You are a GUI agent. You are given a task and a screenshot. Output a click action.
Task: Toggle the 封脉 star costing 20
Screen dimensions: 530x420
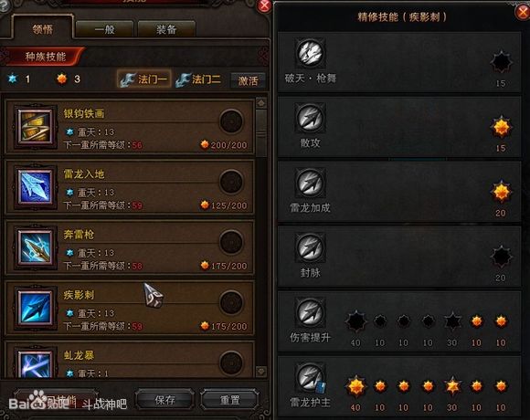[501, 257]
